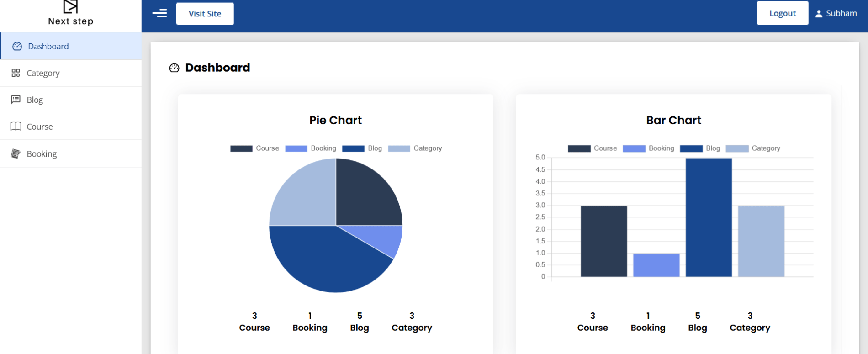Click the Blog icon in sidebar
Image resolution: width=868 pixels, height=354 pixels.
(16, 100)
